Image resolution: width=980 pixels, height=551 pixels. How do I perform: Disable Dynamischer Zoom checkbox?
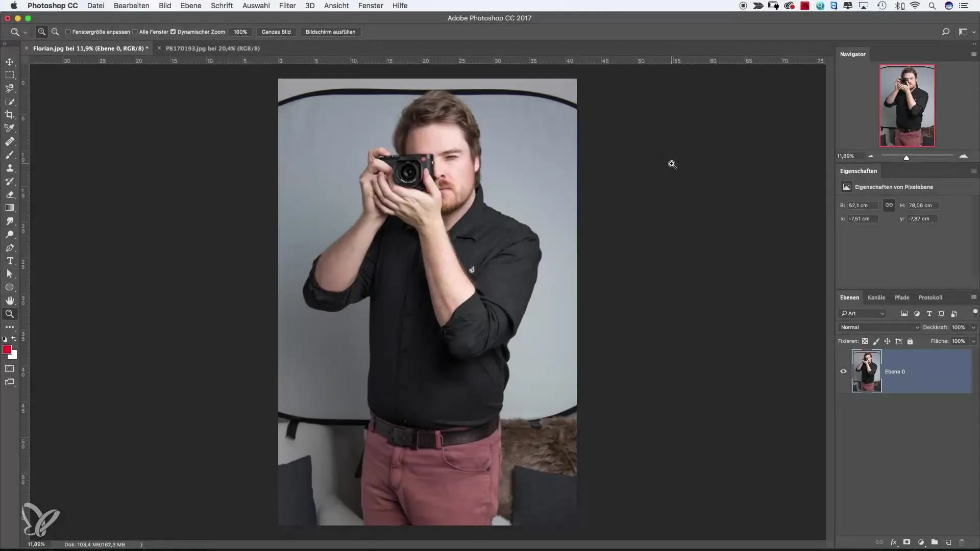pos(173,32)
